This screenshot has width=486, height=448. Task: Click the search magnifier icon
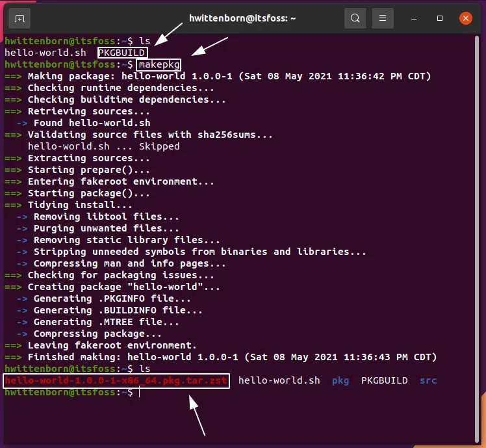(x=355, y=18)
